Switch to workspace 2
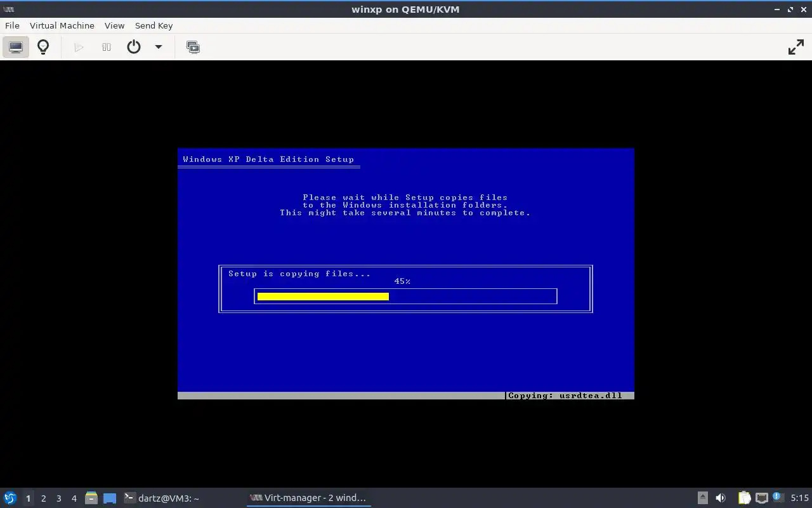This screenshot has height=508, width=812. pos(43,498)
